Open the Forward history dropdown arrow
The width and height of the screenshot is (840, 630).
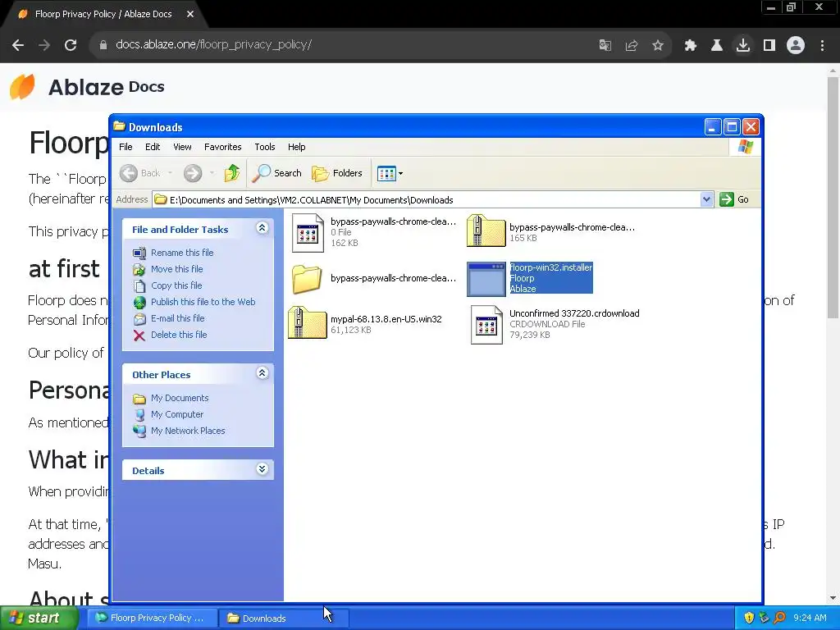[212, 173]
